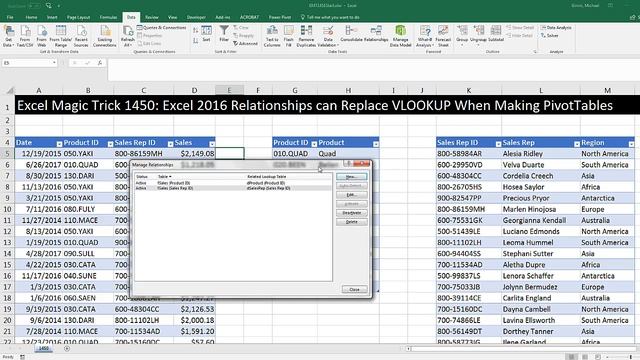Open the File tab
Screen dimensions: 640x360
click(10, 17)
